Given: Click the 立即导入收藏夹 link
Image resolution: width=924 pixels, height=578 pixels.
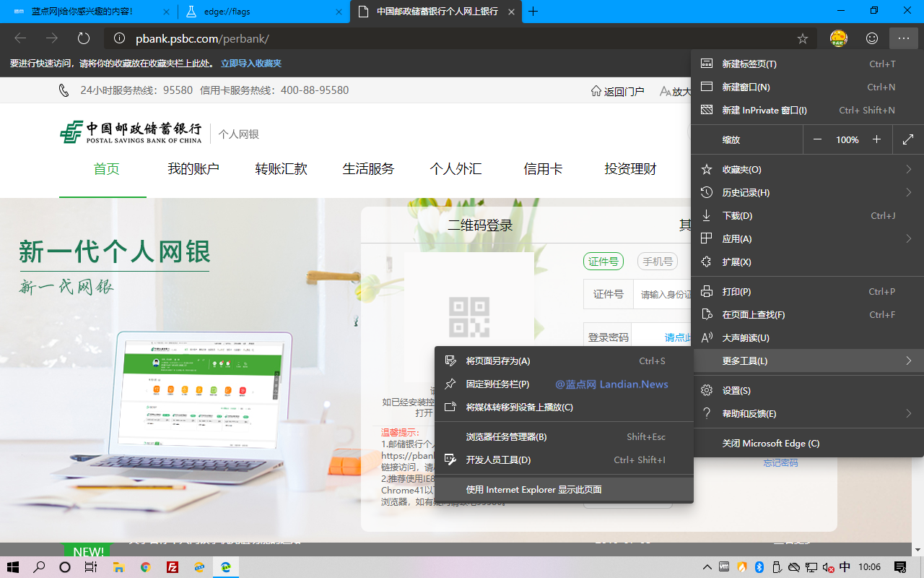Looking at the screenshot, I should [x=251, y=64].
